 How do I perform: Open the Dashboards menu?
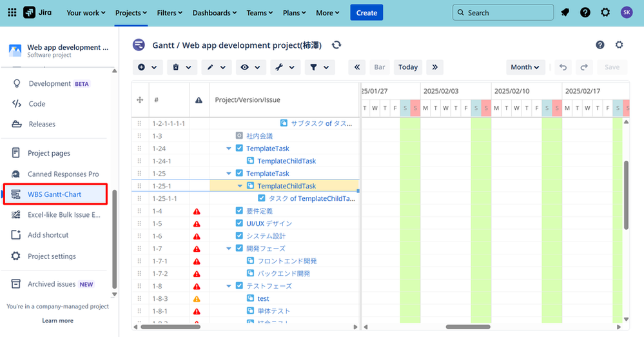(215, 13)
